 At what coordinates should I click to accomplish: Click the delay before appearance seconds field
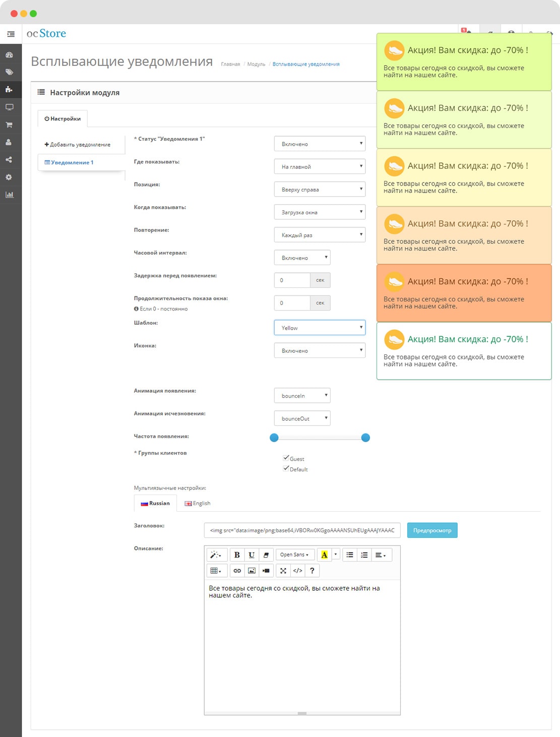(292, 280)
